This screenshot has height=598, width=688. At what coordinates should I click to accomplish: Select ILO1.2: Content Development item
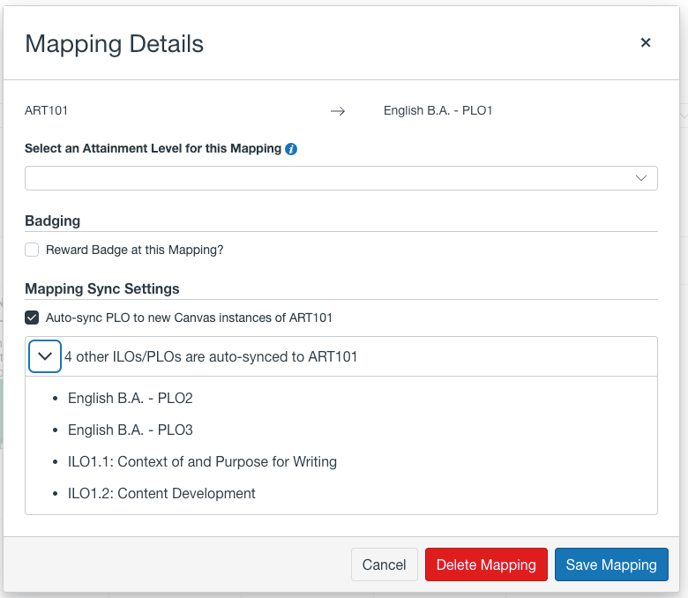click(x=161, y=494)
